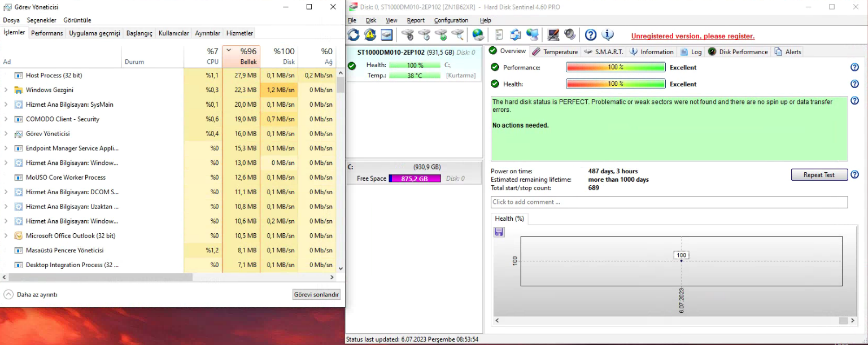This screenshot has height=345, width=868.
Task: Click the Görevi sonlandır button
Action: click(316, 295)
